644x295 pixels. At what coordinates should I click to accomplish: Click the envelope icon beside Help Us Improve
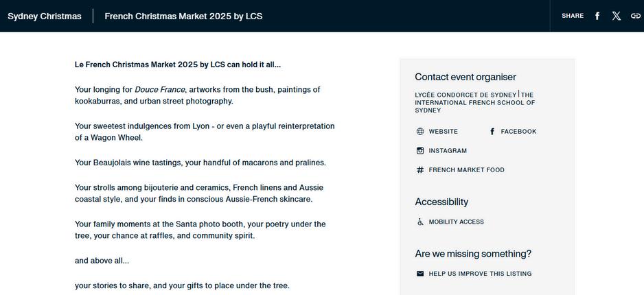point(420,274)
